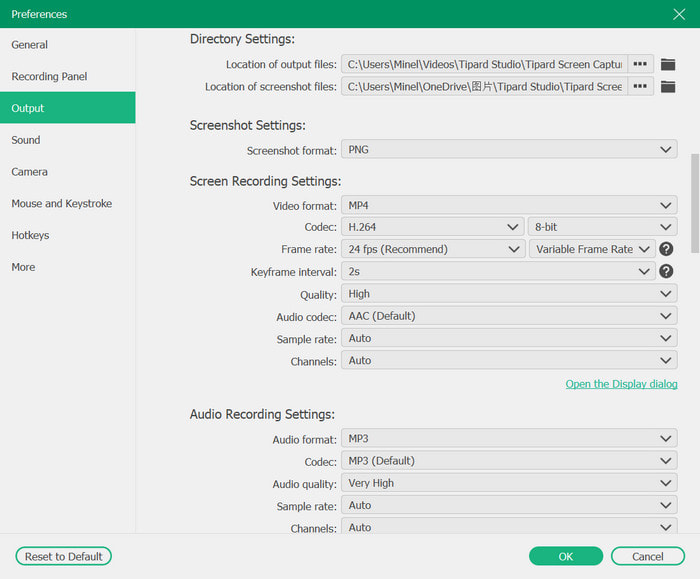Open the Audio format MP3 dropdown
Screen dimensions: 700x579
tap(509, 438)
